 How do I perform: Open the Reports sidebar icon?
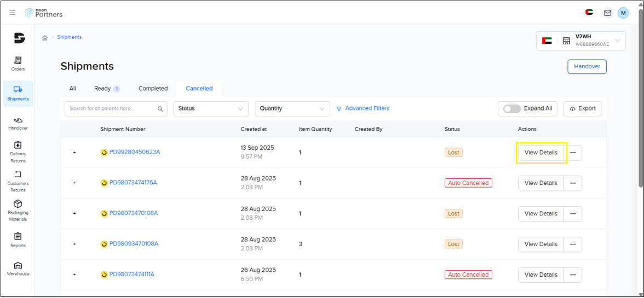[18, 240]
